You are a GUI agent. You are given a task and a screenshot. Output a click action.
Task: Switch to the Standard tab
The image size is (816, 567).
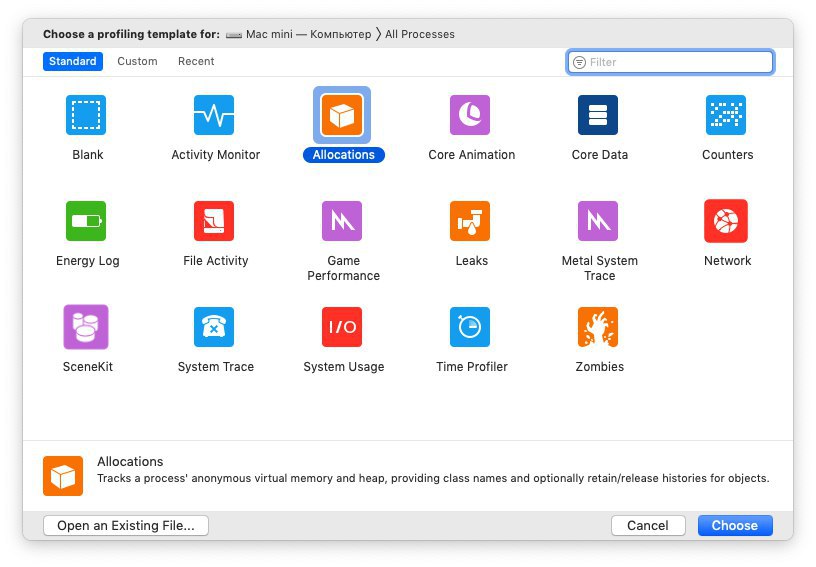click(x=73, y=61)
